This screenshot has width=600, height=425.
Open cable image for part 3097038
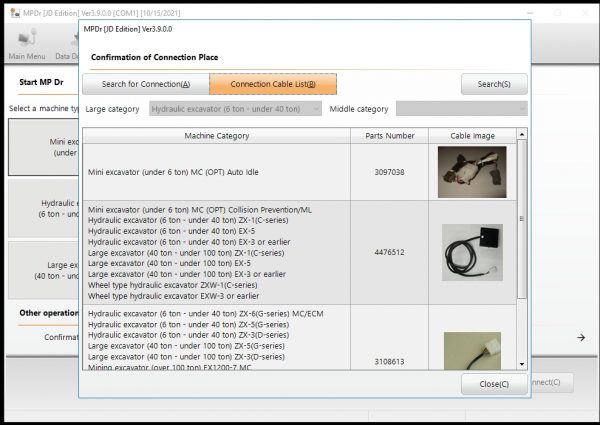point(472,172)
